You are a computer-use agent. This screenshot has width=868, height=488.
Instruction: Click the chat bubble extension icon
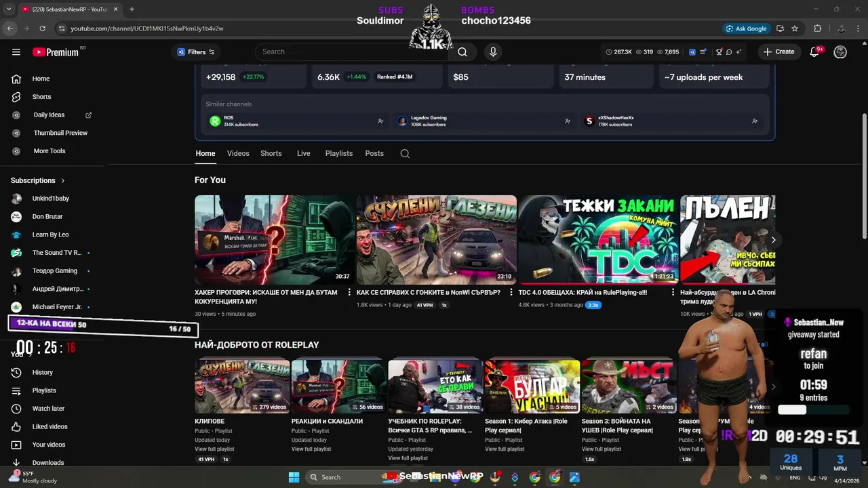coord(729,52)
